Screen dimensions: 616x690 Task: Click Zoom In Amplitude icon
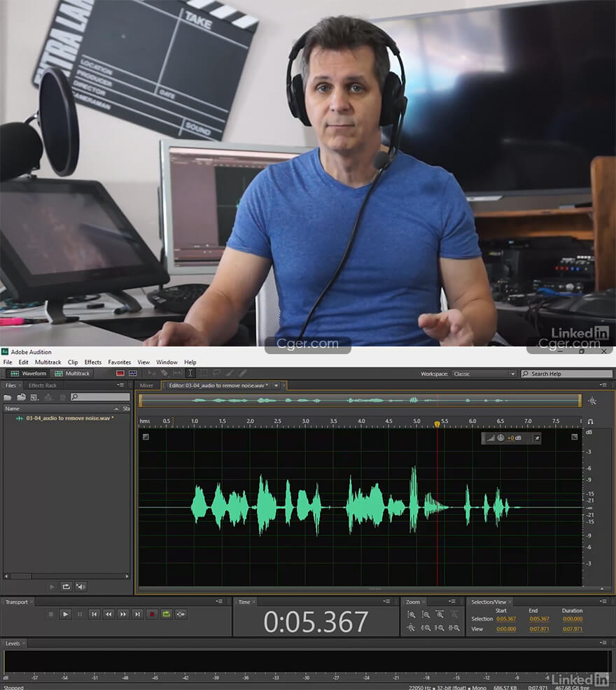click(x=412, y=614)
